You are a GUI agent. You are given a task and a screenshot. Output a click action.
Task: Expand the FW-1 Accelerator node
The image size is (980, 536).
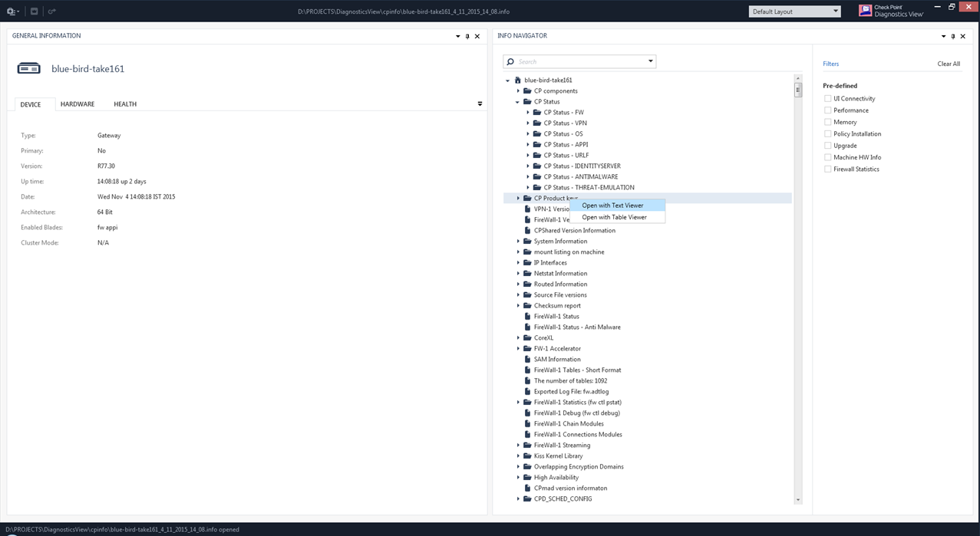click(518, 348)
